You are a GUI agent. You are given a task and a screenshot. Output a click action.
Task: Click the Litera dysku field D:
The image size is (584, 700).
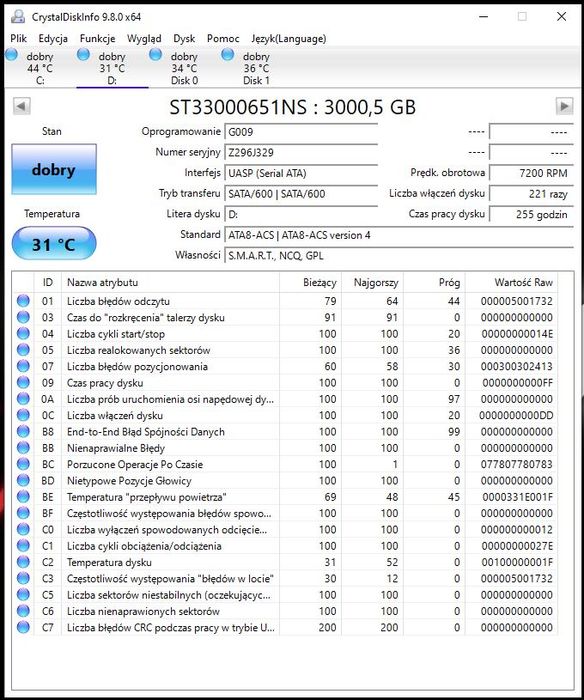tap(301, 214)
